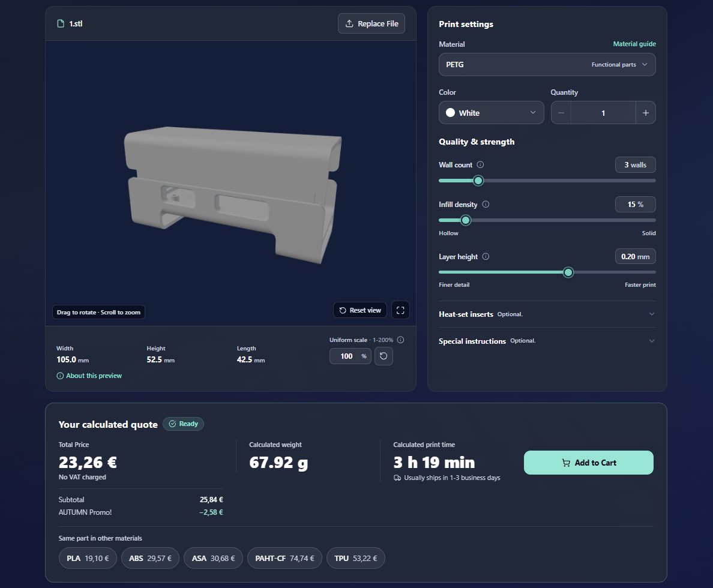Click the Replace File button
Viewport: 713px width, 588px height.
coord(372,23)
